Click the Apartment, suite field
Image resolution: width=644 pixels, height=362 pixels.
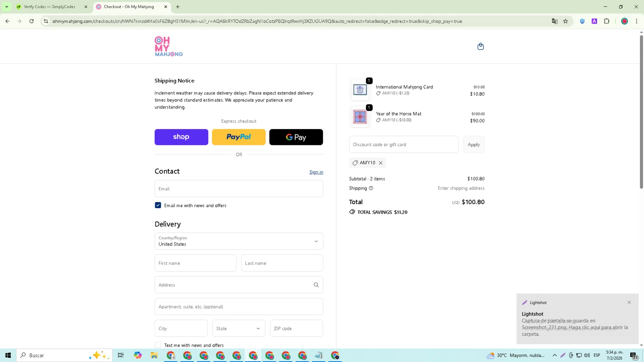(239, 307)
